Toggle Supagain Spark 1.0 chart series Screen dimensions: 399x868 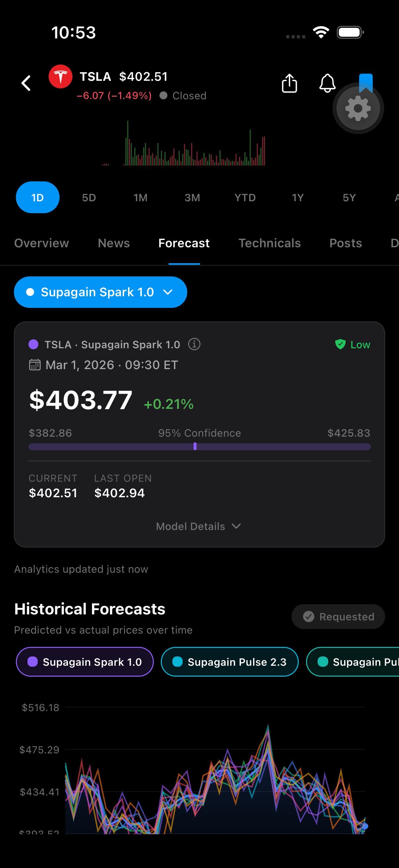click(85, 662)
